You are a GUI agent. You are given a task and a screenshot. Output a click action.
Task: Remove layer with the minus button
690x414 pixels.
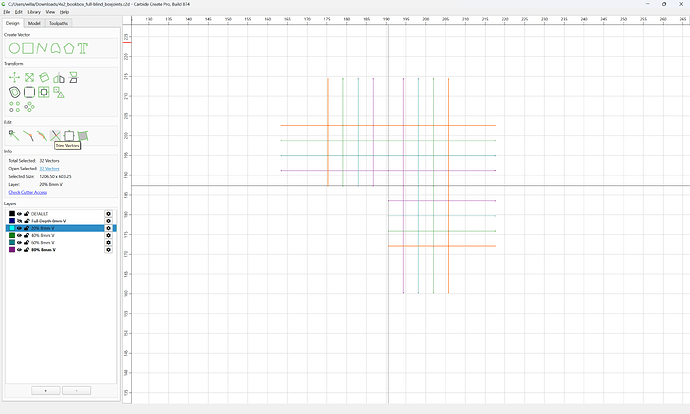pos(77,391)
